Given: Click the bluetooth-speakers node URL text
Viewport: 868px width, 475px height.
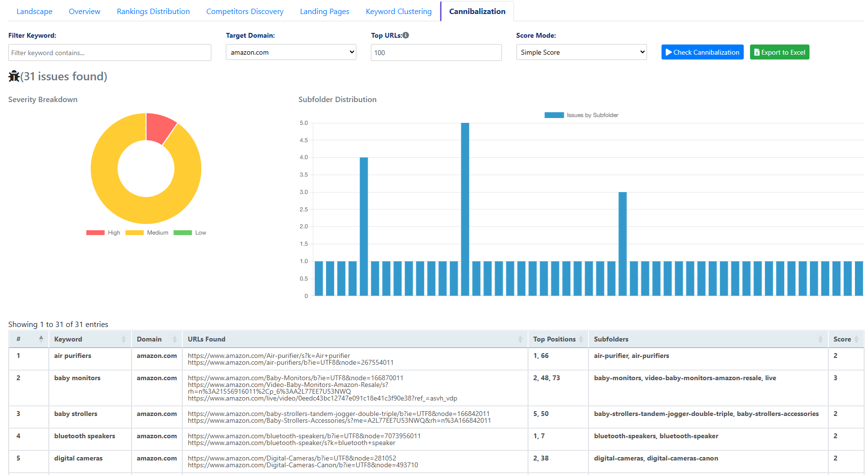Looking at the screenshot, I should 304,436.
